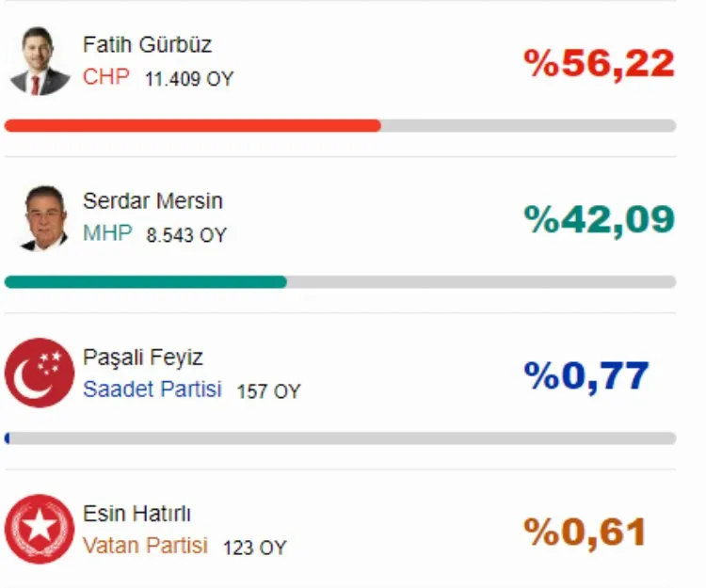Click the %42,09 vote percentage
706x588 pixels.
point(600,220)
